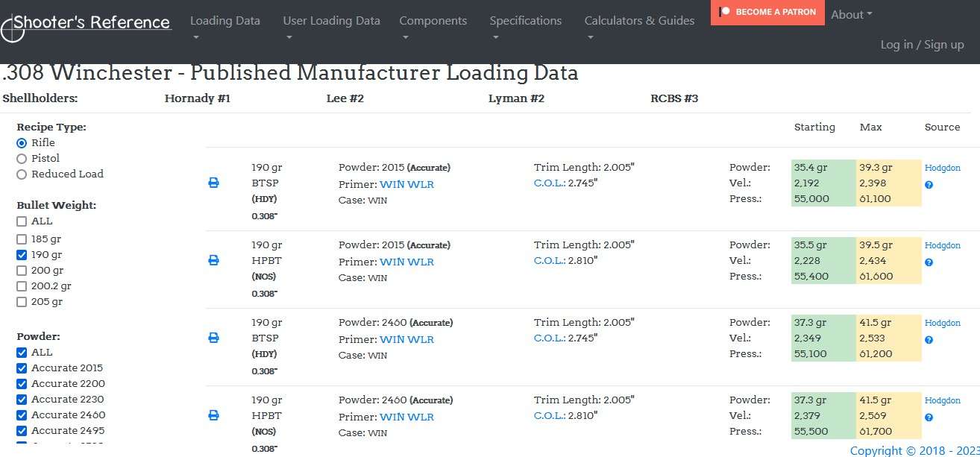
Task: Expand the User Loading Data menu
Action: (331, 28)
